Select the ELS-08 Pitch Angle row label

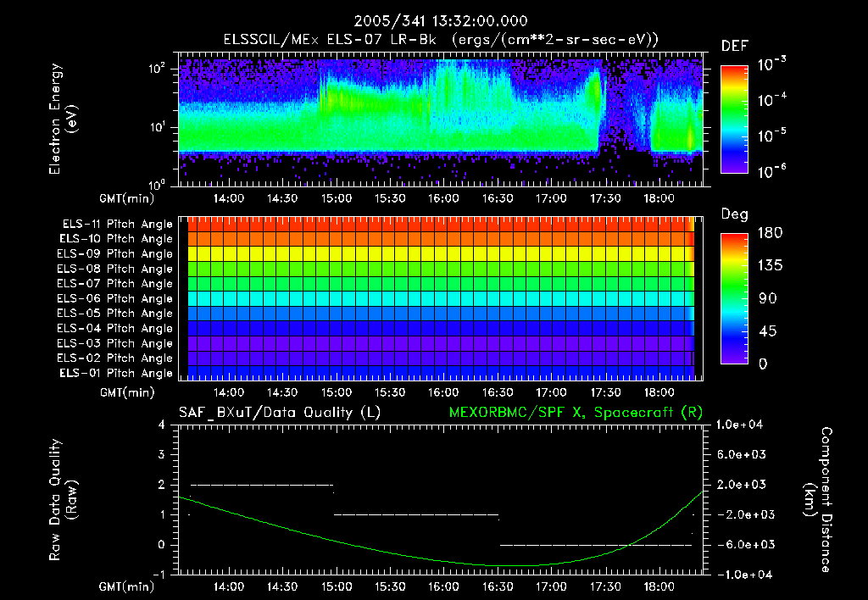(x=114, y=269)
